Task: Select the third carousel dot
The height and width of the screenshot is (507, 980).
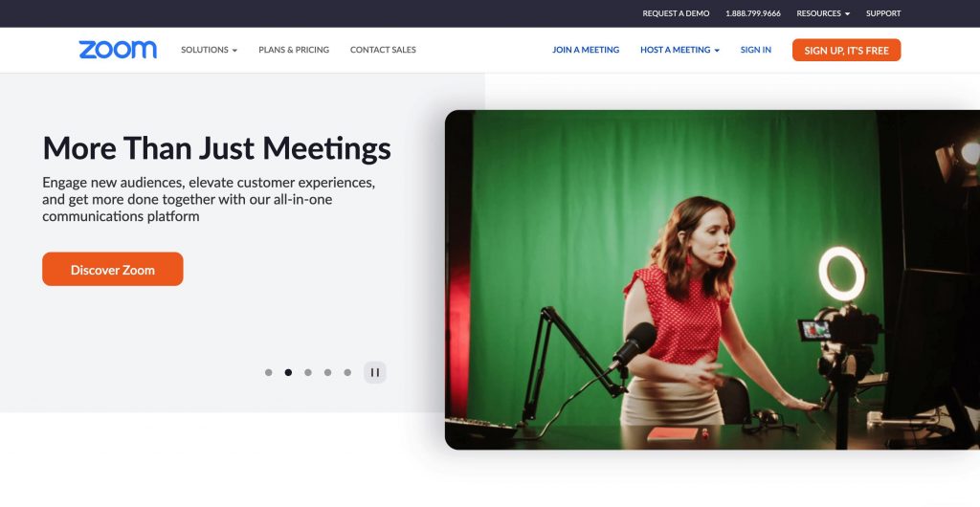Action: point(307,372)
